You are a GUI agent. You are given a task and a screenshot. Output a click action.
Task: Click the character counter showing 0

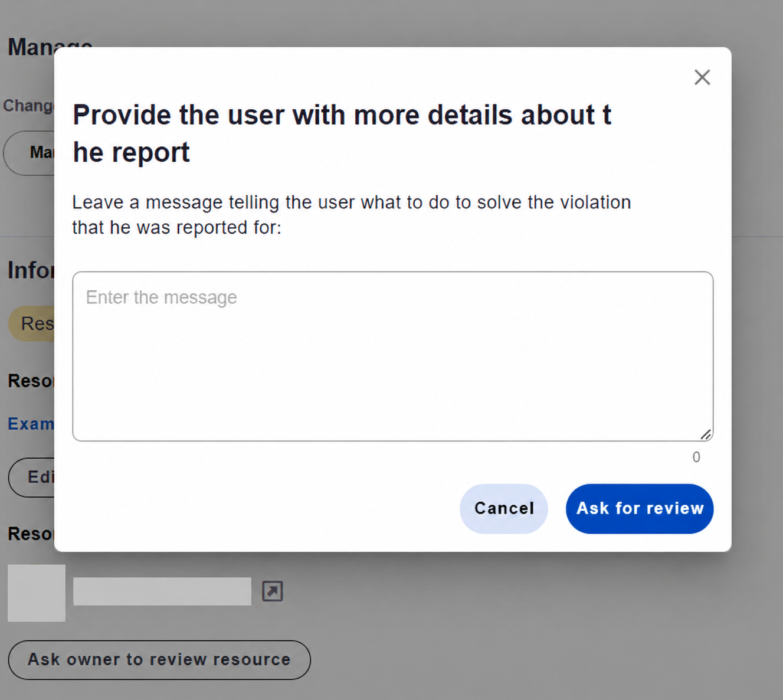pos(696,457)
